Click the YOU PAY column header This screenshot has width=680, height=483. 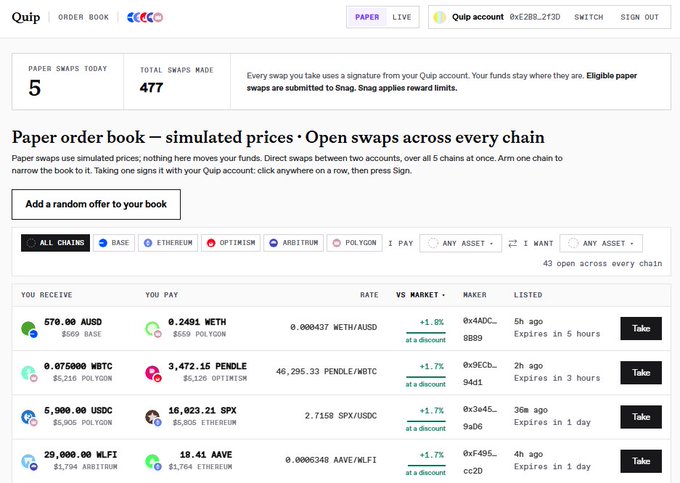162,295
